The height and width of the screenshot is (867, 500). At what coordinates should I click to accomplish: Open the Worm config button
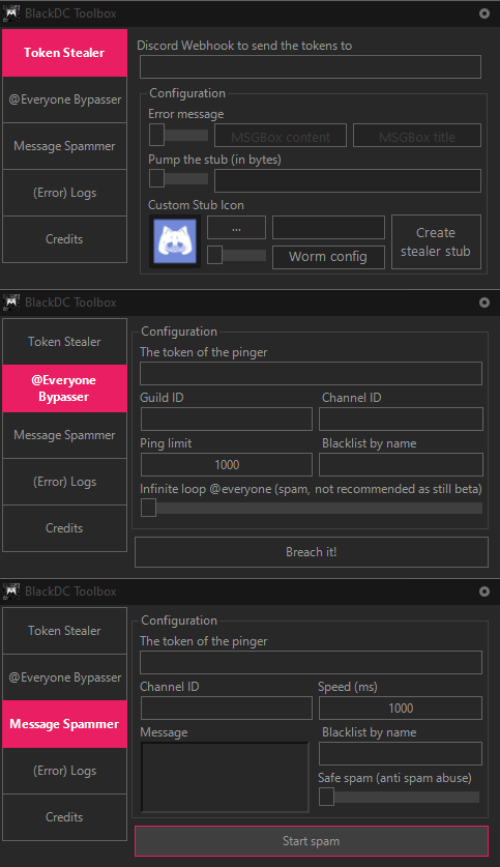(x=328, y=257)
